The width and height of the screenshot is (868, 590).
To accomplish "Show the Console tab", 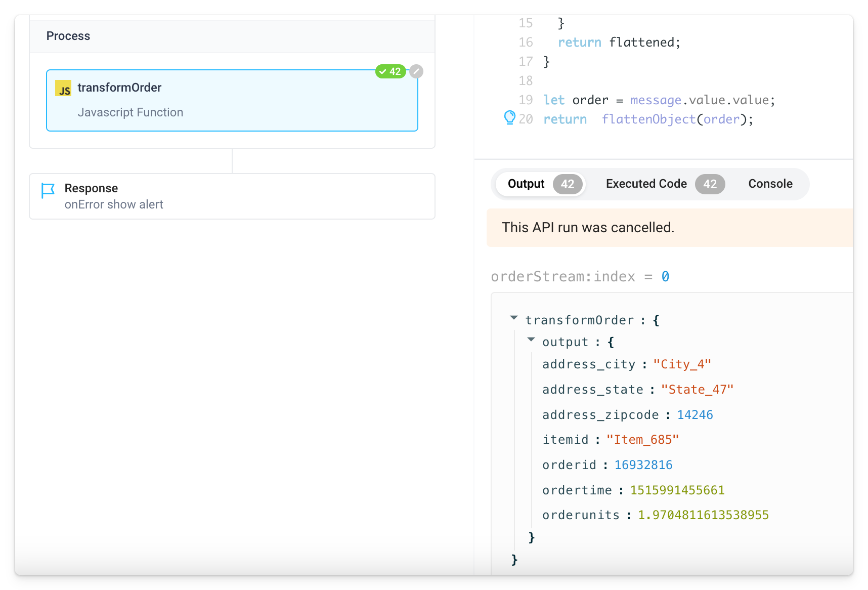I will (x=770, y=184).
